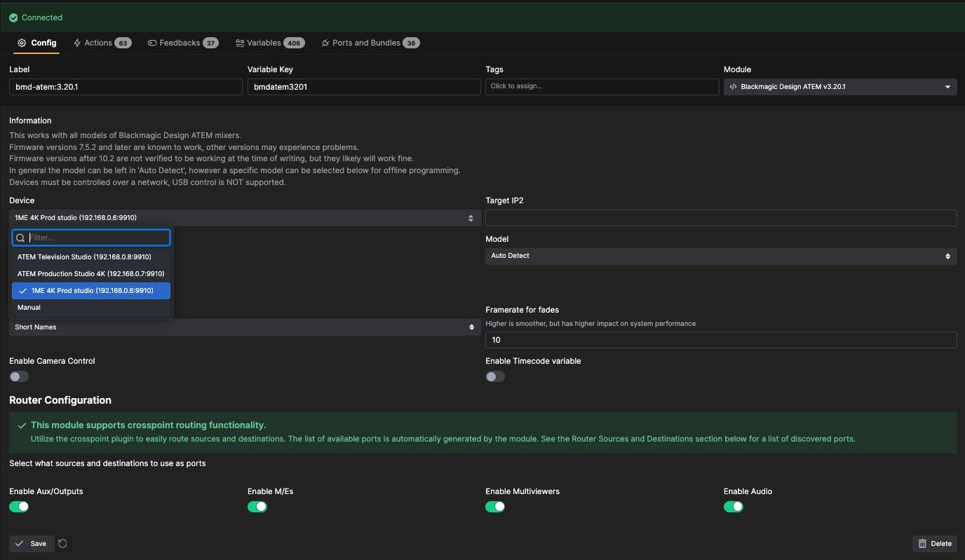Screen dimensions: 965x560
Task: Open the Model Auto Detect dropdown
Action: tap(721, 256)
